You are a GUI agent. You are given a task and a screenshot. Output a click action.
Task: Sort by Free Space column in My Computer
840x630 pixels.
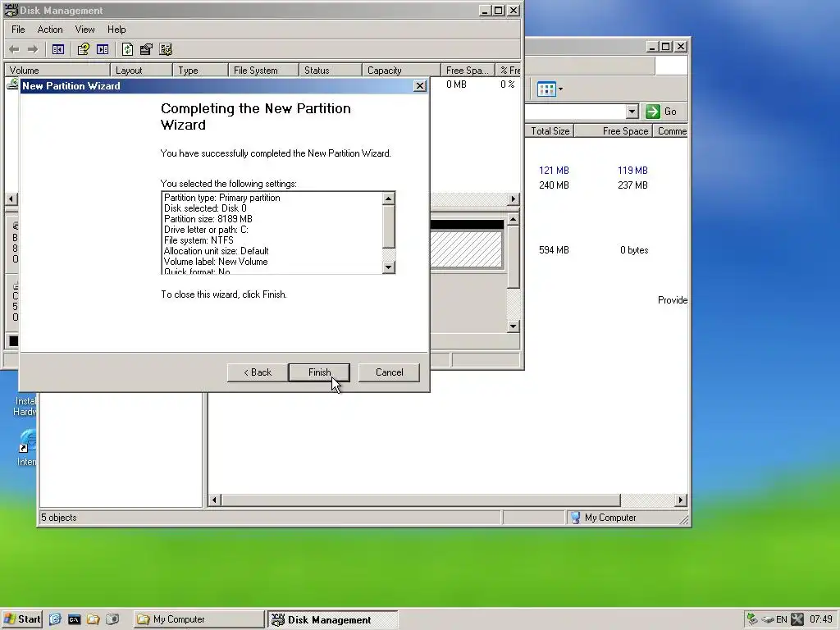tap(614, 131)
